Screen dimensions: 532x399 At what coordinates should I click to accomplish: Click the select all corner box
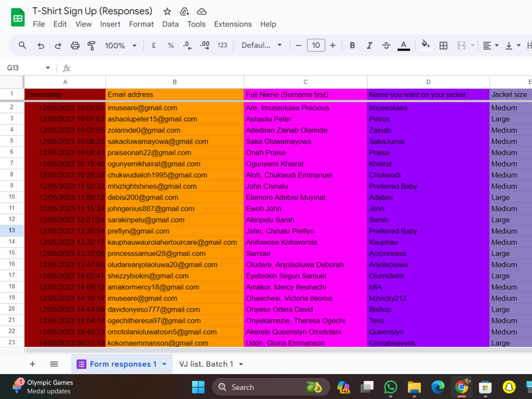click(x=12, y=82)
